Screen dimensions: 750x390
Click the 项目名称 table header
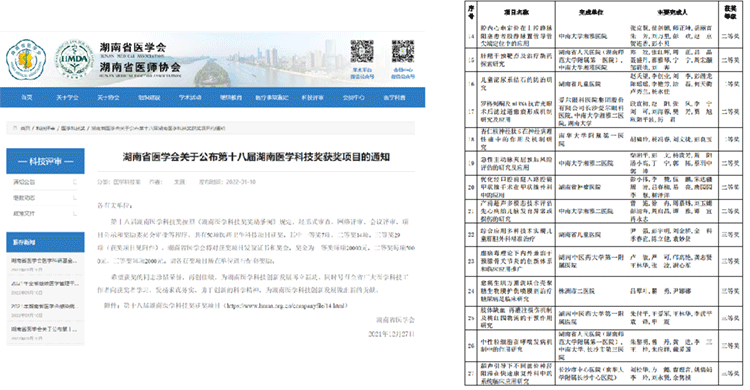[x=517, y=12]
